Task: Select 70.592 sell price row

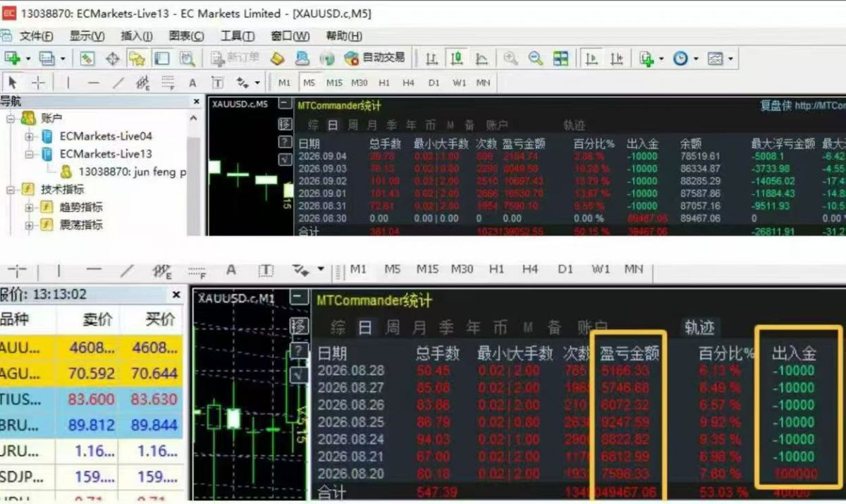Action: [x=92, y=374]
